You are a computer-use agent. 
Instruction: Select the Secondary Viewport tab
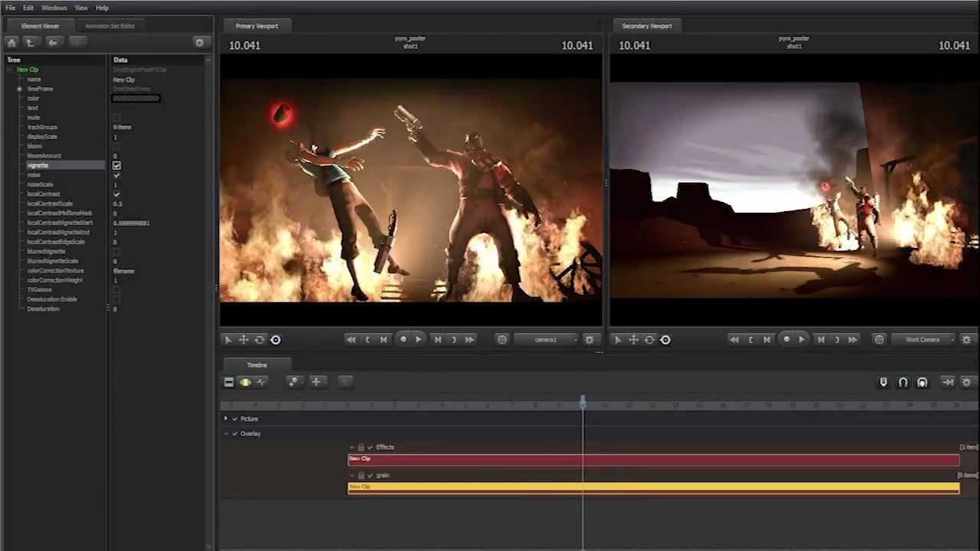[x=647, y=26]
